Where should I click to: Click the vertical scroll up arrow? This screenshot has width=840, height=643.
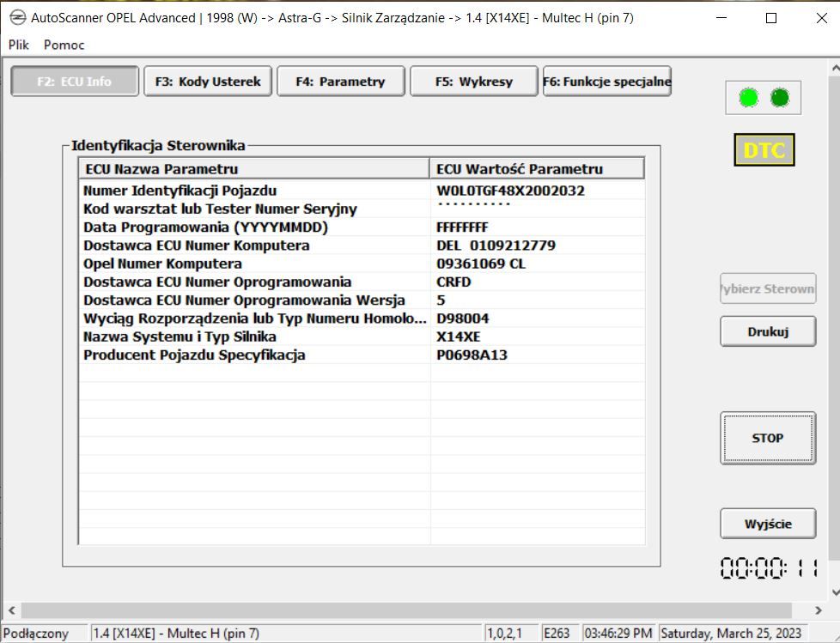tap(835, 68)
